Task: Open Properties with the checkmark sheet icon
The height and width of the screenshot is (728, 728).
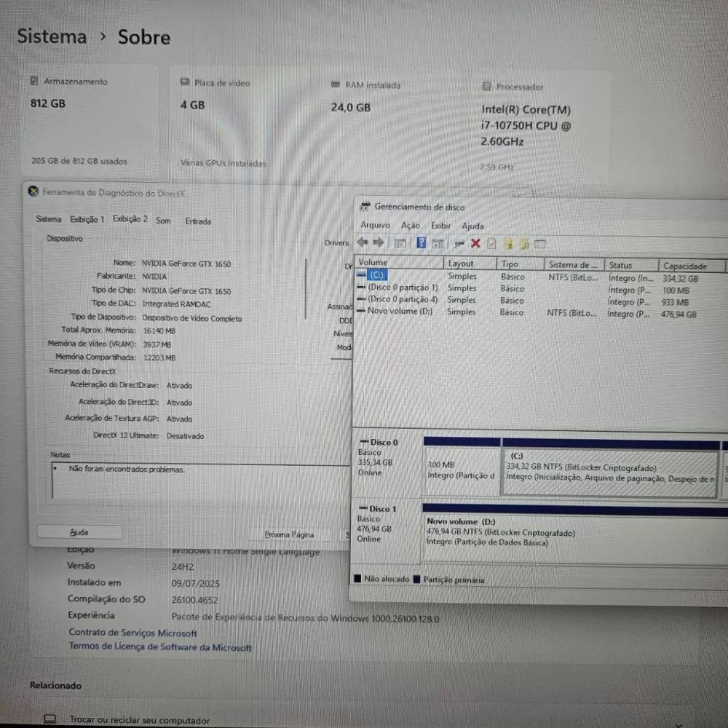Action: (491, 243)
